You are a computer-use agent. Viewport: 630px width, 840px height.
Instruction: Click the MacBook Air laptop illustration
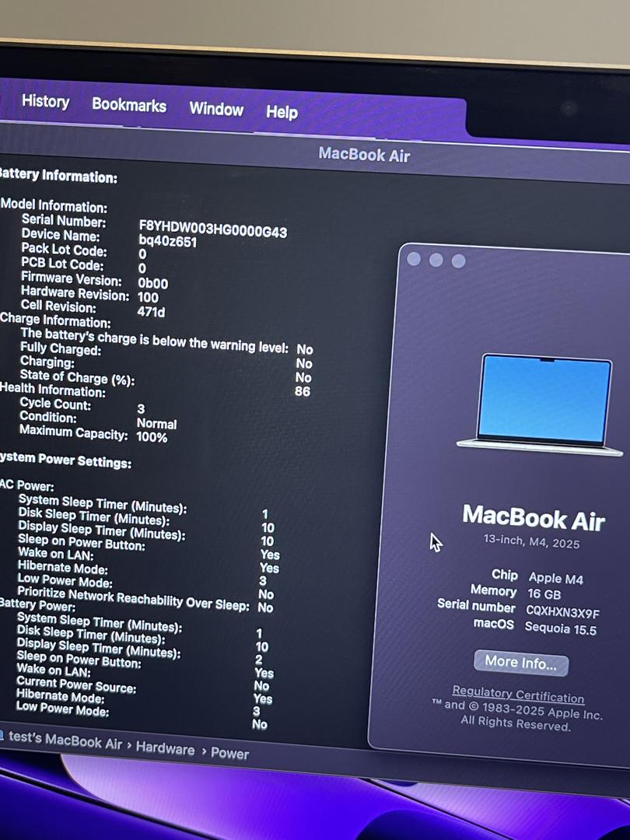pos(541,405)
